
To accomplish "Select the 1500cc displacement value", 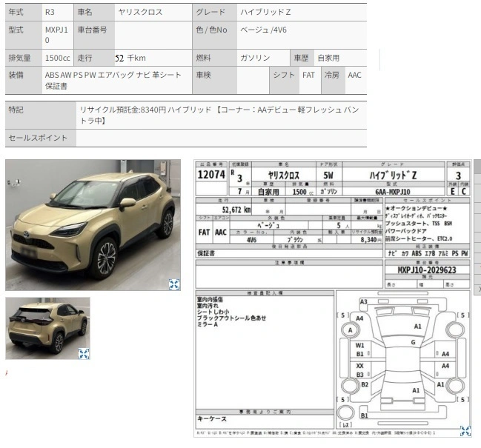I will 57,58.
